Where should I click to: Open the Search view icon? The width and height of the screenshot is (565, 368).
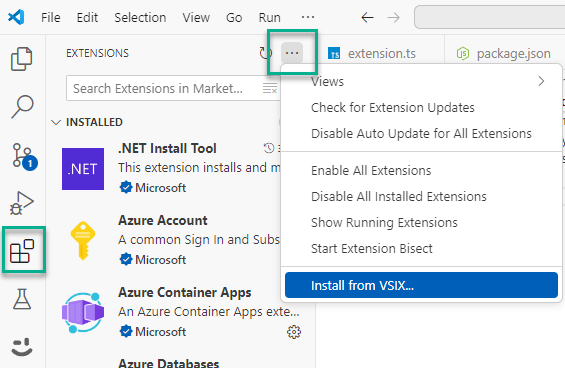[22, 106]
